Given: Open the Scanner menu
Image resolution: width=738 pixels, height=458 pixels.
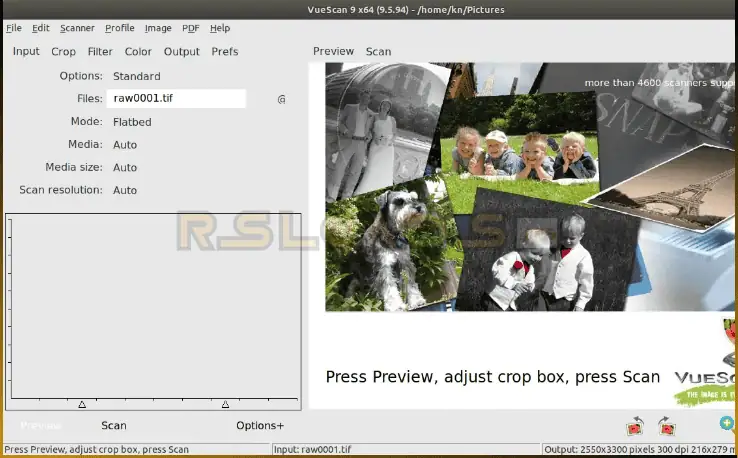Looking at the screenshot, I should (x=77, y=28).
